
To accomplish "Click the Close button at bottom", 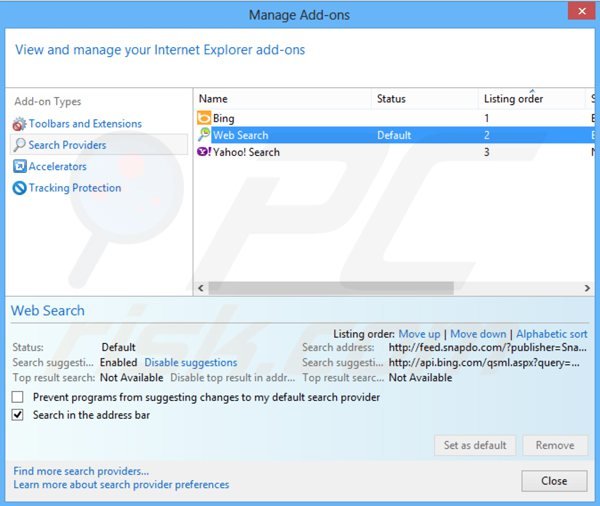I will click(x=554, y=481).
